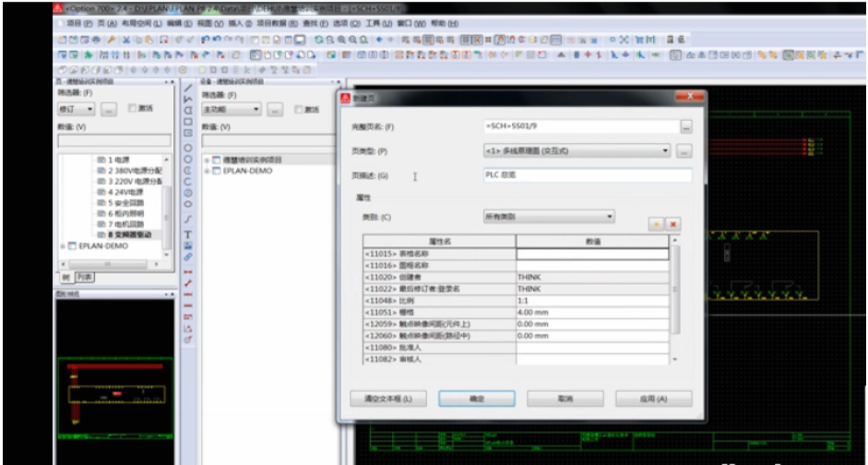The image size is (868, 465).
Task: Click the red X delete property button
Action: (x=673, y=223)
